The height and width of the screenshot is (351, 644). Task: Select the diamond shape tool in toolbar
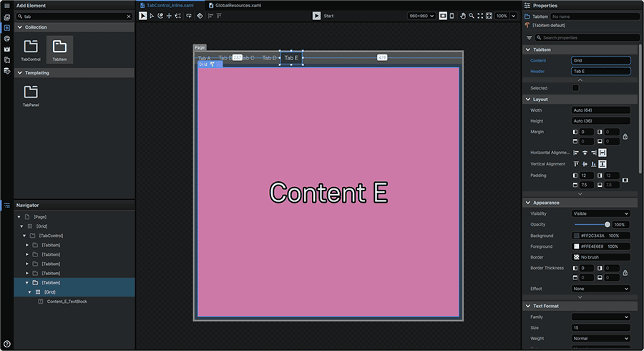click(200, 16)
